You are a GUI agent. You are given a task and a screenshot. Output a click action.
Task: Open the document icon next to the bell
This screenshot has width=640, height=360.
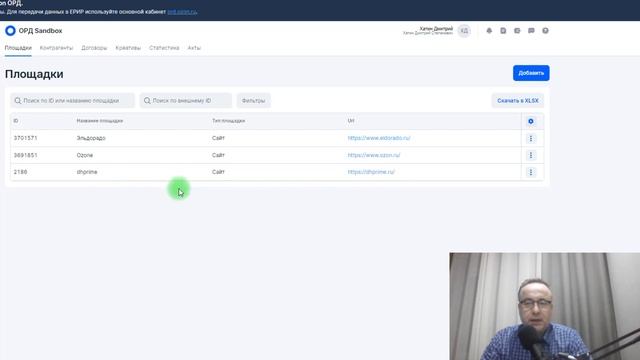pyautogui.click(x=503, y=31)
